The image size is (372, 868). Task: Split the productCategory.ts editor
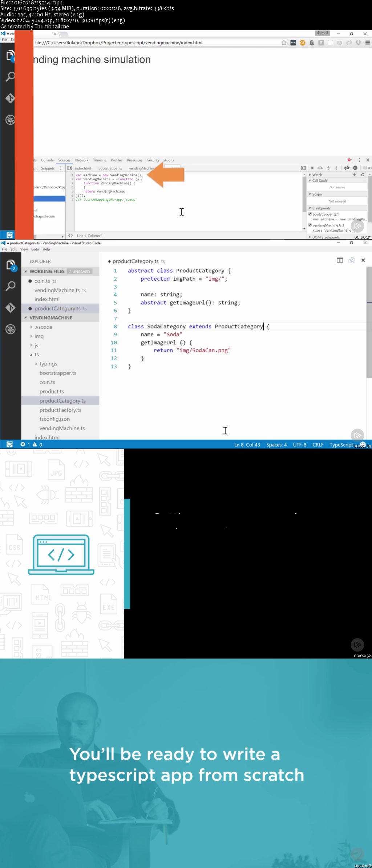340,260
